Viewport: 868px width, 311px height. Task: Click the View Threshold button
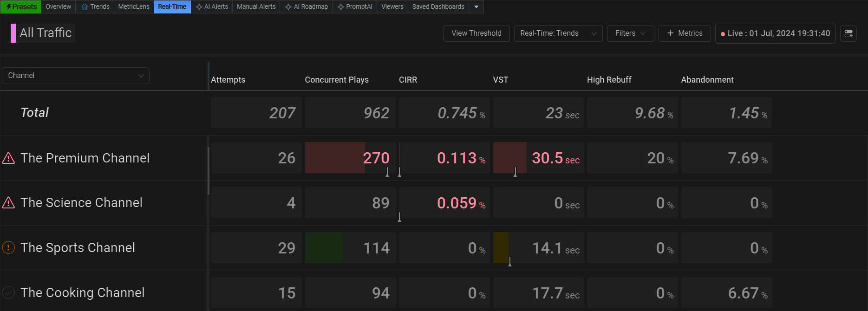point(476,33)
